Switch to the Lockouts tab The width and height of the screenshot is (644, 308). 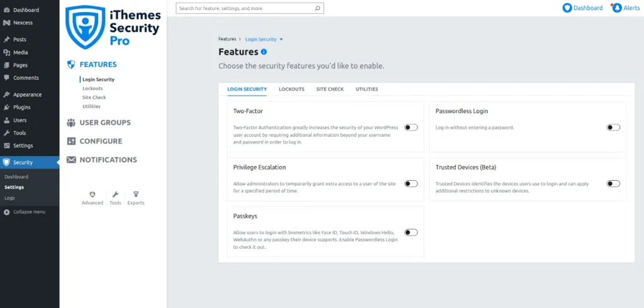(x=291, y=89)
